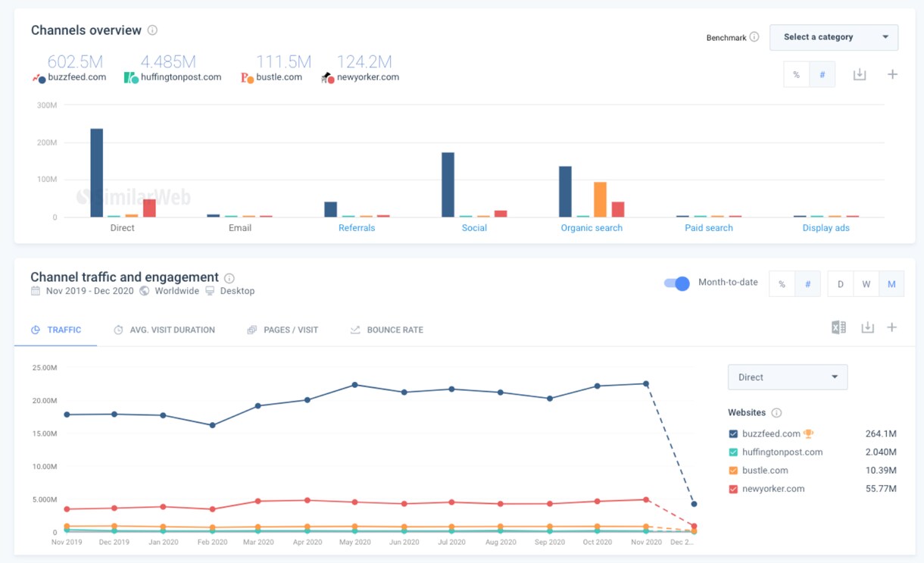The width and height of the screenshot is (924, 563).
Task: Click the Email label under bar chart
Action: (x=240, y=228)
